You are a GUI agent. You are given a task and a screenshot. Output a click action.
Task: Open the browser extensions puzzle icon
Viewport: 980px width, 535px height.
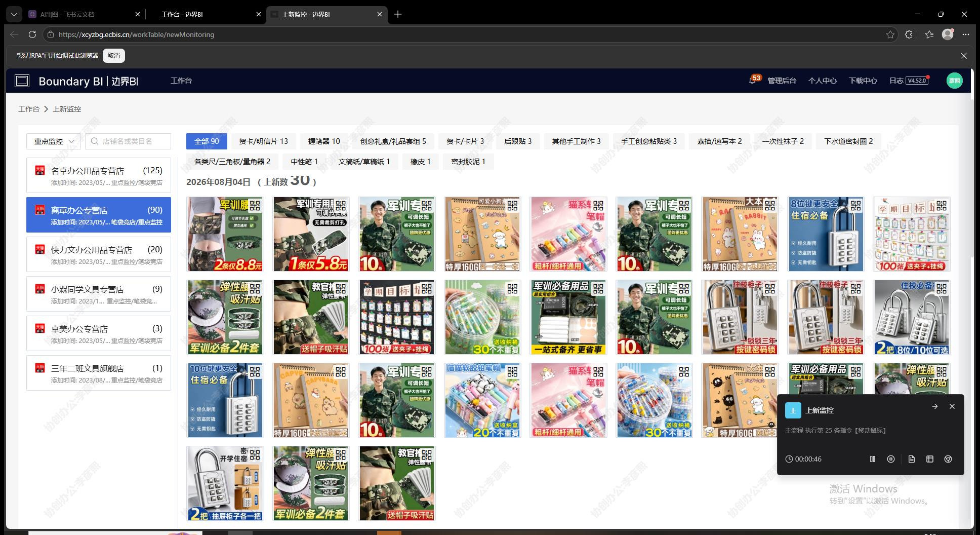click(x=909, y=34)
